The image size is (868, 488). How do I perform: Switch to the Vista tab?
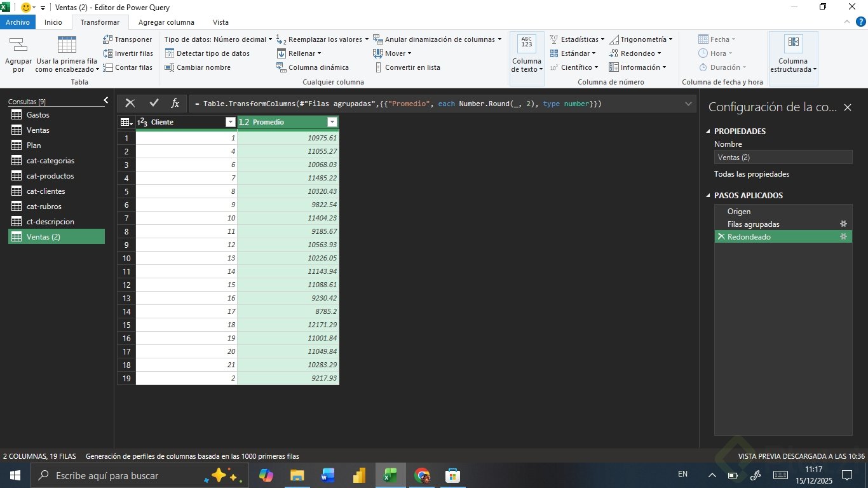tap(220, 22)
